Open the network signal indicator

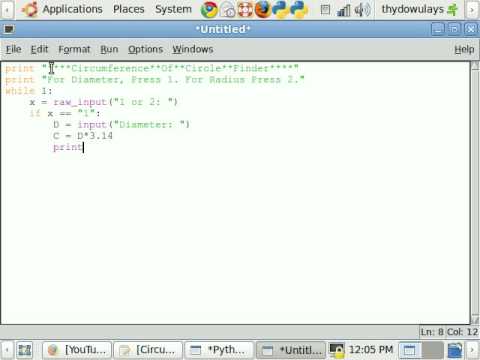pos(343,10)
